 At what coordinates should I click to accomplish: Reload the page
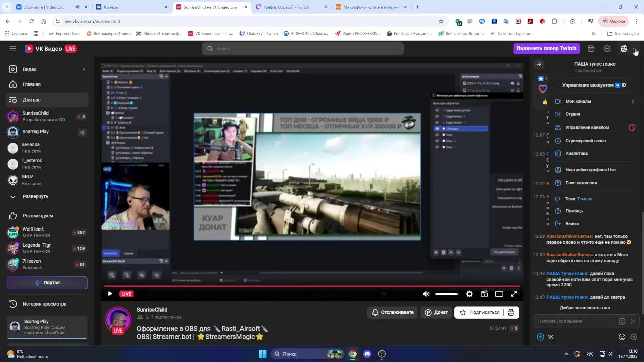pos(31,21)
